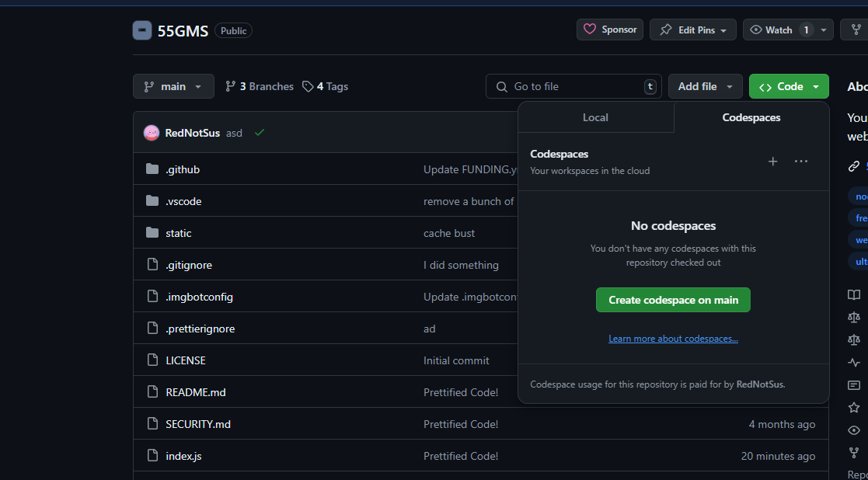Open the Codespaces three-dot options menu

pos(801,162)
